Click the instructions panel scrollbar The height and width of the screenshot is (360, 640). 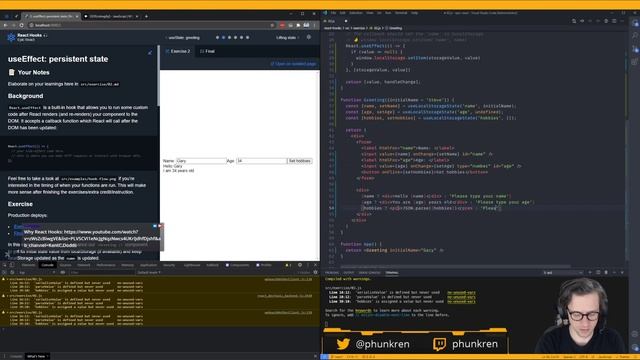(158, 75)
